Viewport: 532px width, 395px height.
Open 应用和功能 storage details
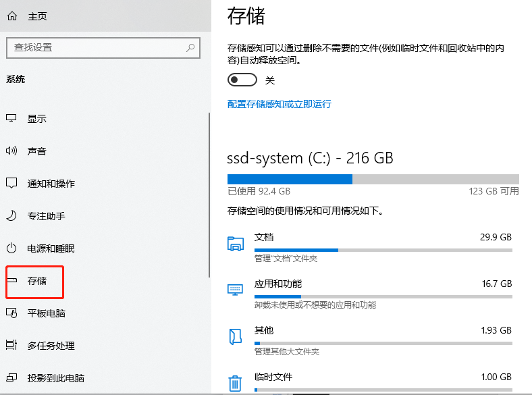pos(277,284)
